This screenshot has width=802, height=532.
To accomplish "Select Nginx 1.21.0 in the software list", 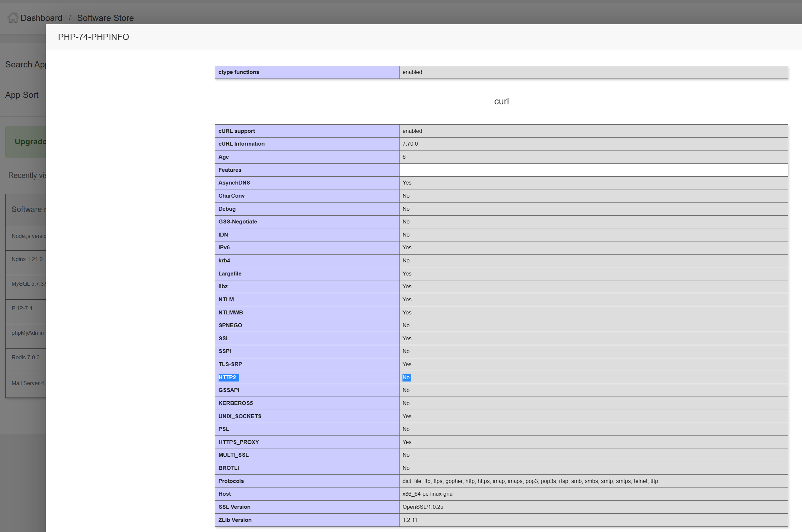I will coord(27,259).
